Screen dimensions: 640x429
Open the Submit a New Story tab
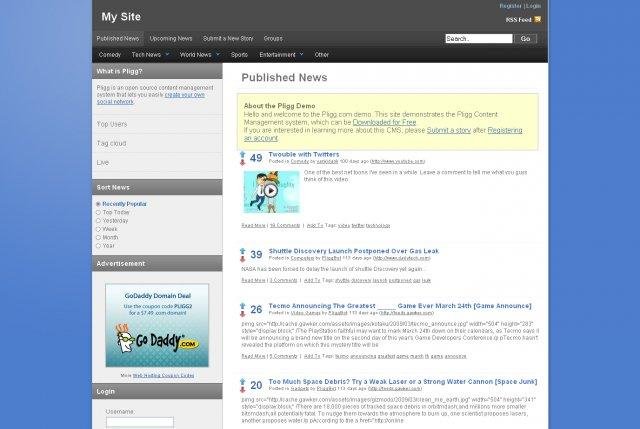(x=228, y=38)
